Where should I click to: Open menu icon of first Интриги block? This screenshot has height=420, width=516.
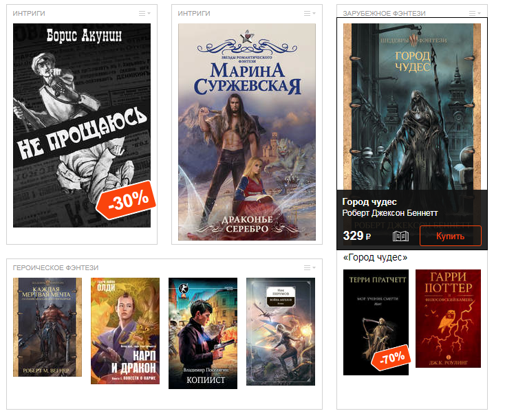click(144, 14)
